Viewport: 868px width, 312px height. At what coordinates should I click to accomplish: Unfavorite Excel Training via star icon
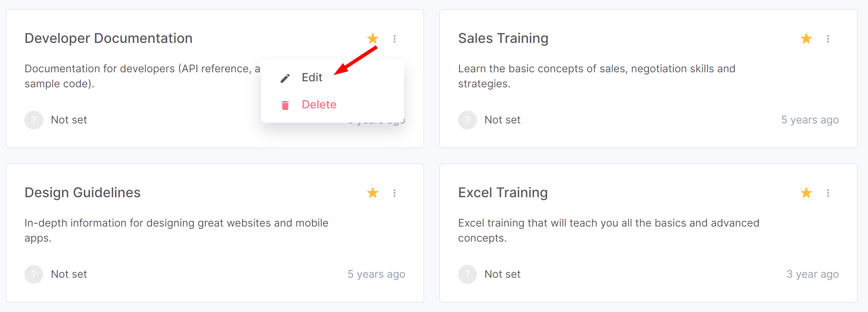(x=806, y=193)
